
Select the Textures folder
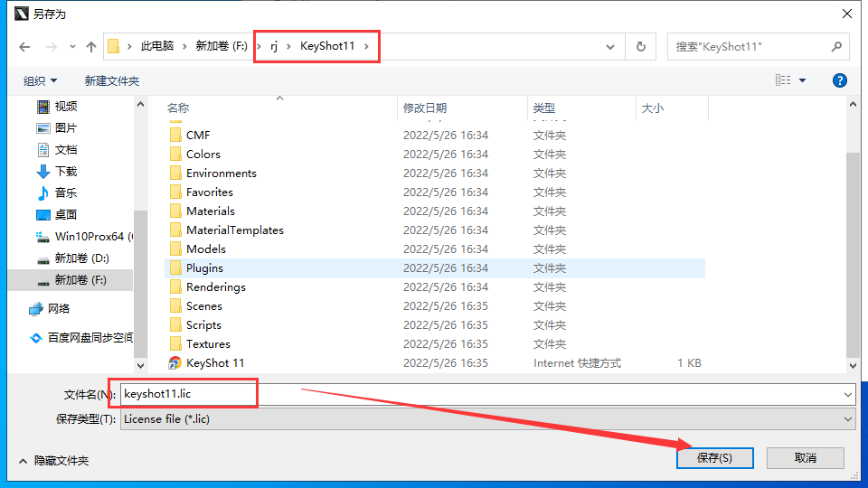208,344
